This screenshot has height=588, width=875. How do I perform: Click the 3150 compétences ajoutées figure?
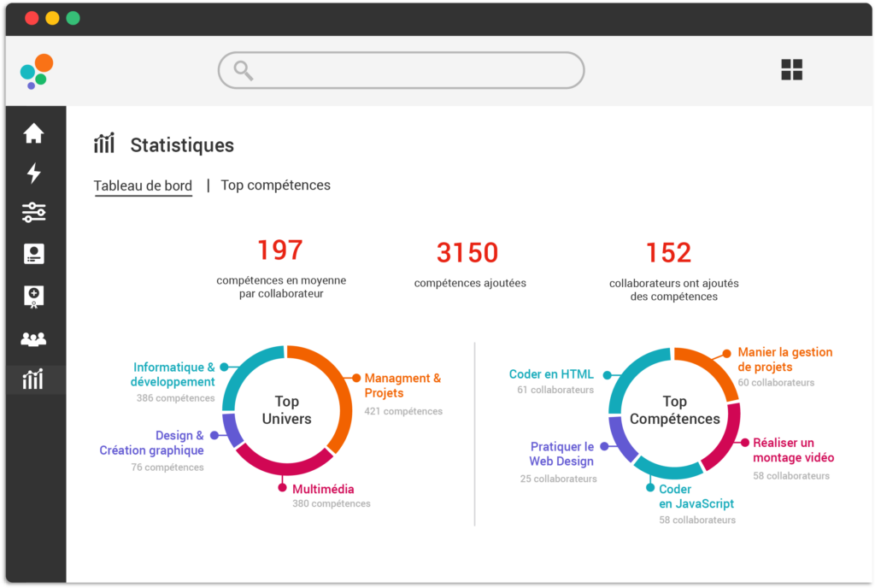click(467, 253)
